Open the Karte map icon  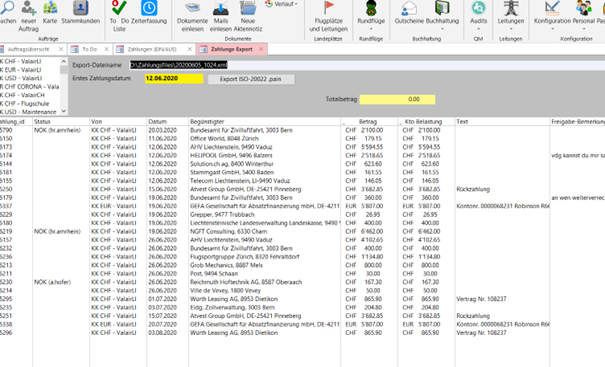(50, 12)
